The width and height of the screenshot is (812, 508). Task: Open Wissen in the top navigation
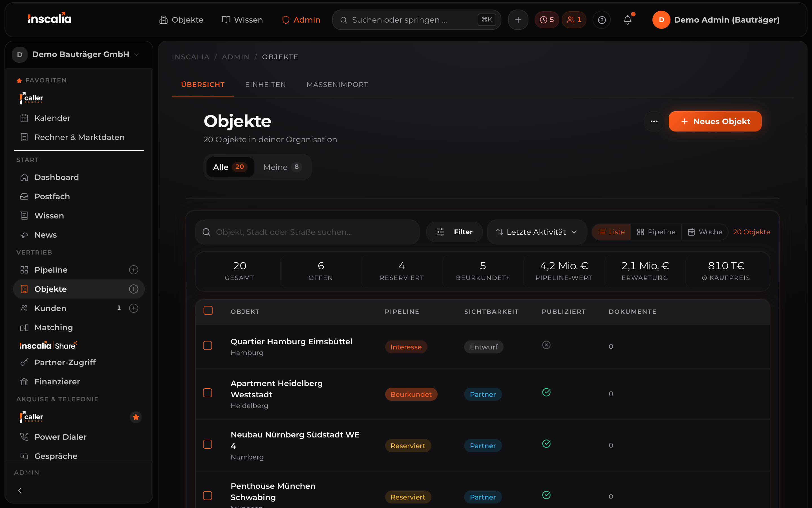pyautogui.click(x=242, y=20)
